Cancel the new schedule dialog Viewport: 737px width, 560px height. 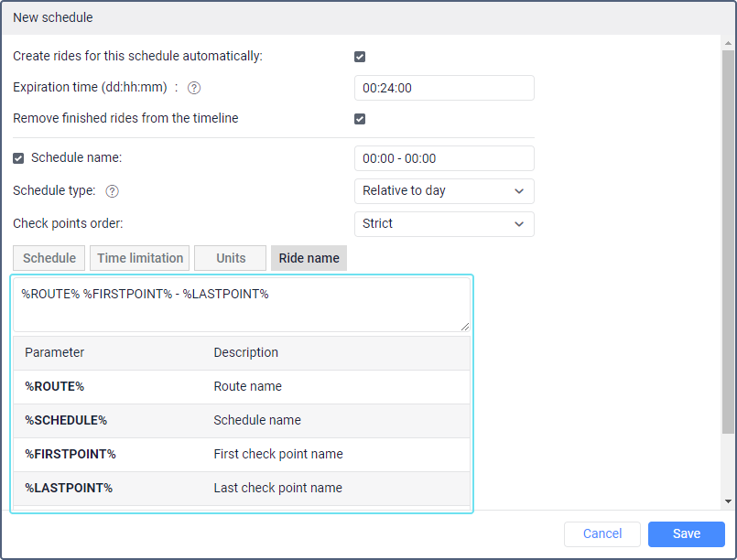point(602,533)
